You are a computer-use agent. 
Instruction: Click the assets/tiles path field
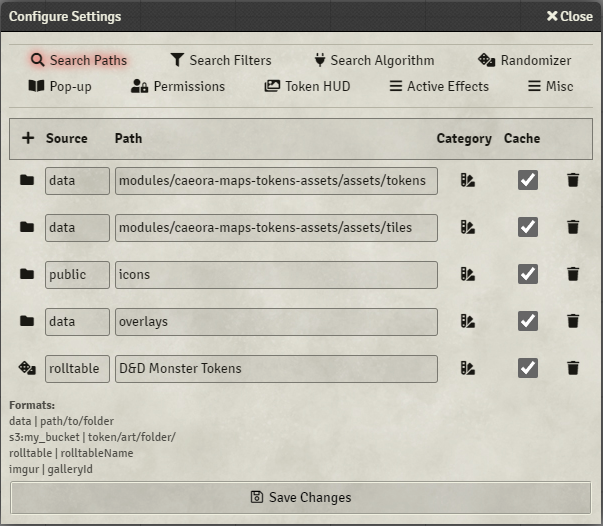click(276, 228)
